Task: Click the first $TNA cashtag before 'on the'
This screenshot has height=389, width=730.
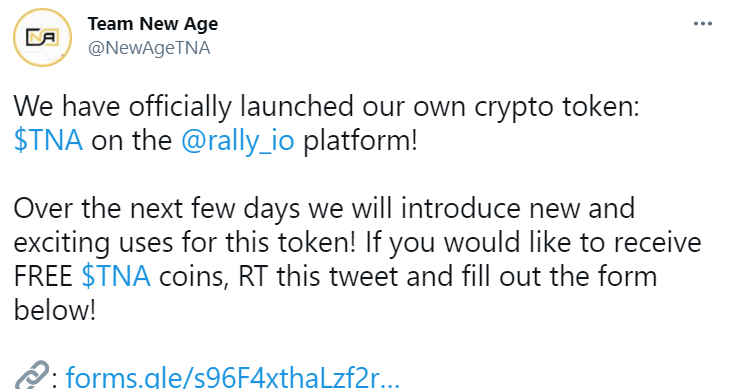Action: tap(48, 140)
